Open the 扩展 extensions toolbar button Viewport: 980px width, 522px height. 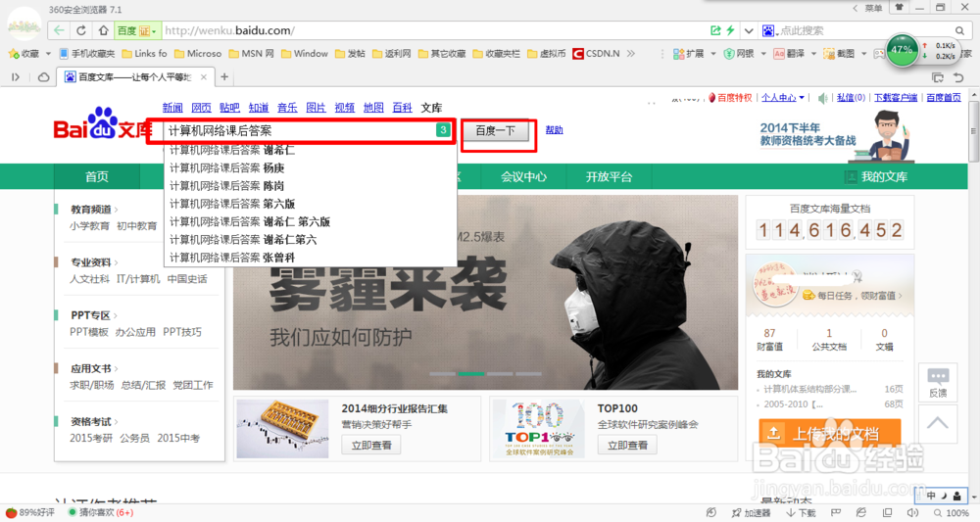click(688, 54)
